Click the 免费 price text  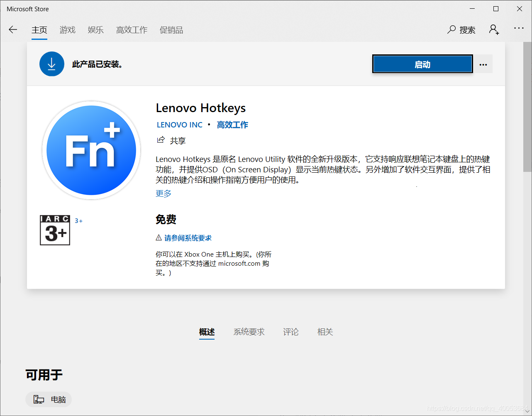166,219
